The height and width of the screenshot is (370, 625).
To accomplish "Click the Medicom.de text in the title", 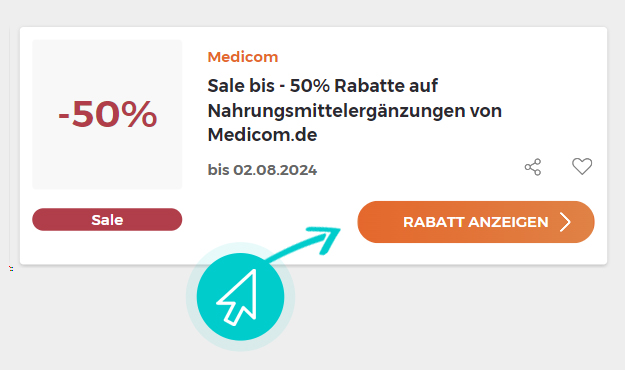I will (x=262, y=135).
